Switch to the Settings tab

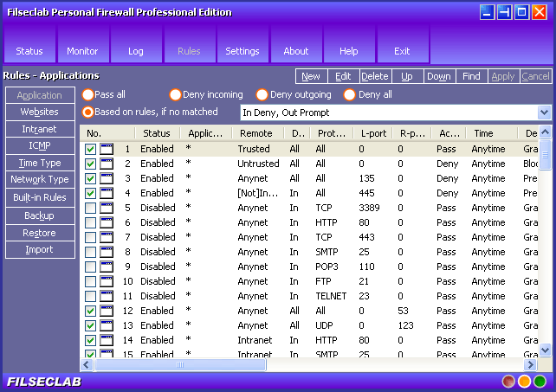point(242,51)
